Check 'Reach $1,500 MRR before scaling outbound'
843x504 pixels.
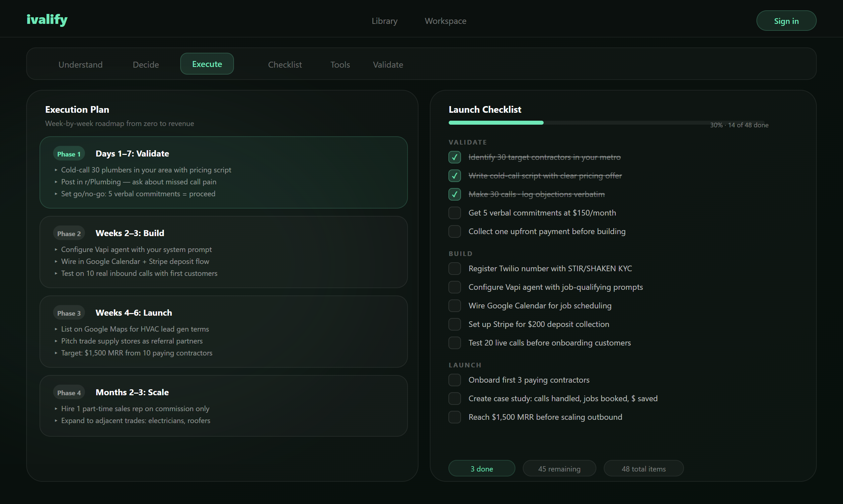(454, 417)
